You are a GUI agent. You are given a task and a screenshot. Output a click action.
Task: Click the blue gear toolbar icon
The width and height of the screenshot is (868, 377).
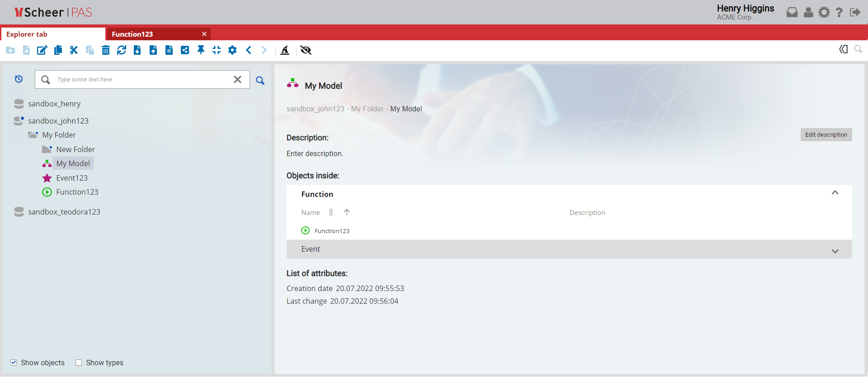click(232, 50)
